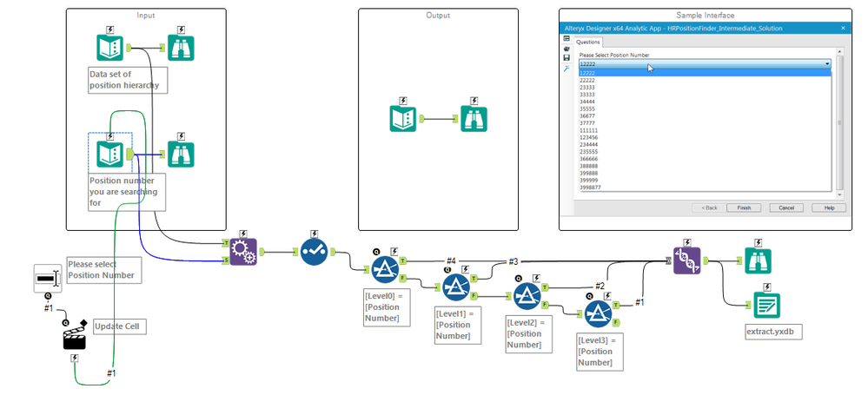868x415 pixels.
Task: Click the Help button
Action: coord(829,208)
